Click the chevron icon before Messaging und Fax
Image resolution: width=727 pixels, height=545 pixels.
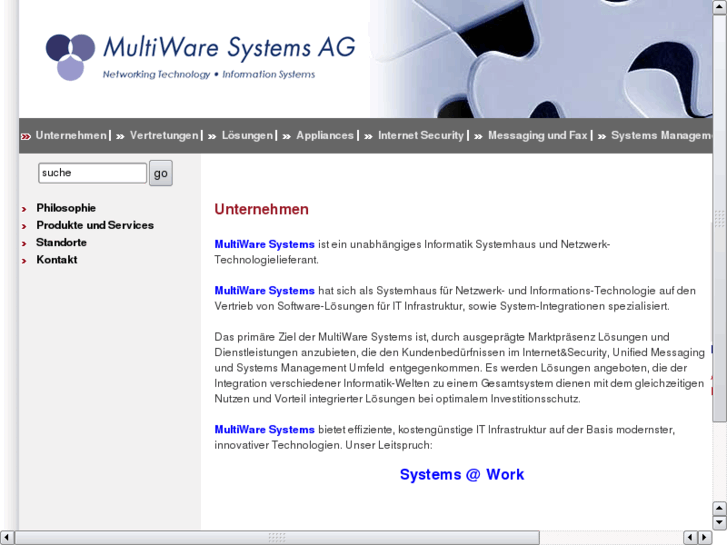point(478,136)
